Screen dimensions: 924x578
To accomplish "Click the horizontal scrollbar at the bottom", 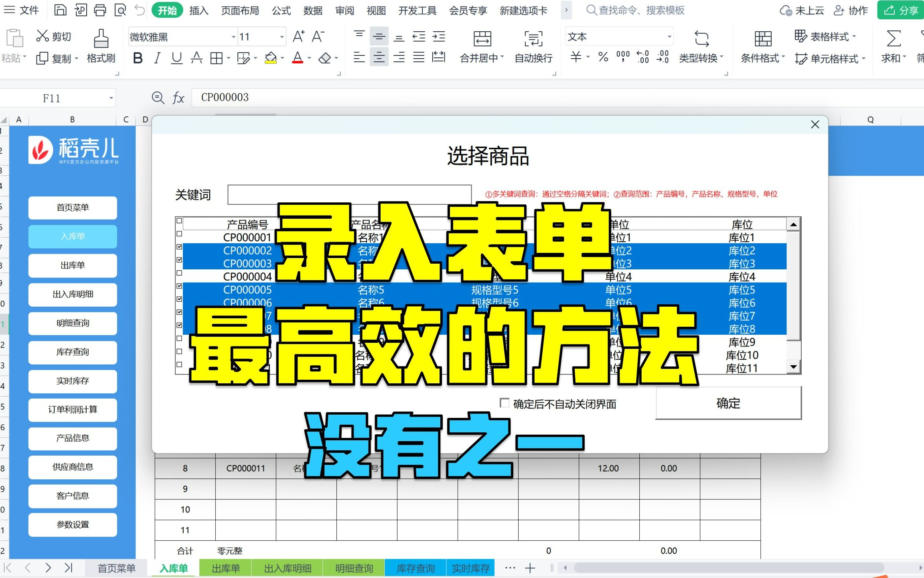I will coord(729,568).
